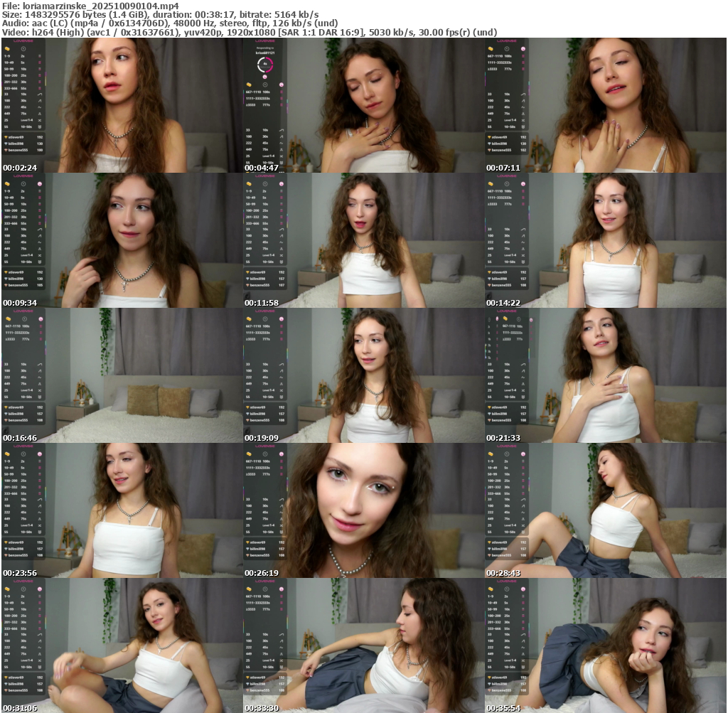This screenshot has height=713, width=728.
Task: Click the circular countdown timer in 00:04:47 frame
Action: coord(265,65)
